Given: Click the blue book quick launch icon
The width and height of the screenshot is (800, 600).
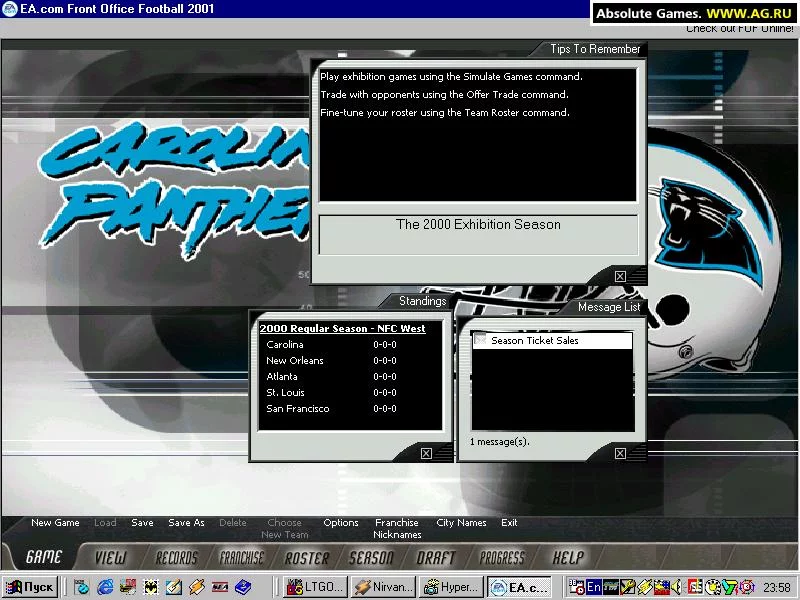Looking at the screenshot, I should 243,587.
